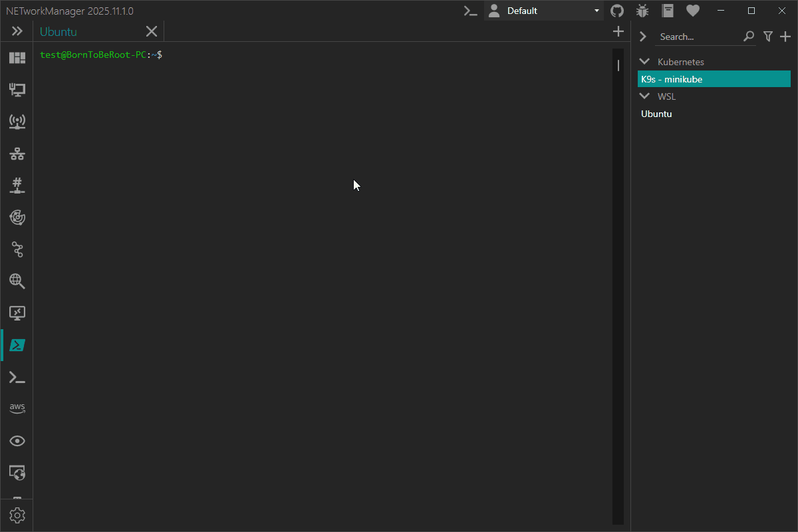Switch to the Remote Desktop tool
Screen dimensions: 798x532
pos(17,313)
